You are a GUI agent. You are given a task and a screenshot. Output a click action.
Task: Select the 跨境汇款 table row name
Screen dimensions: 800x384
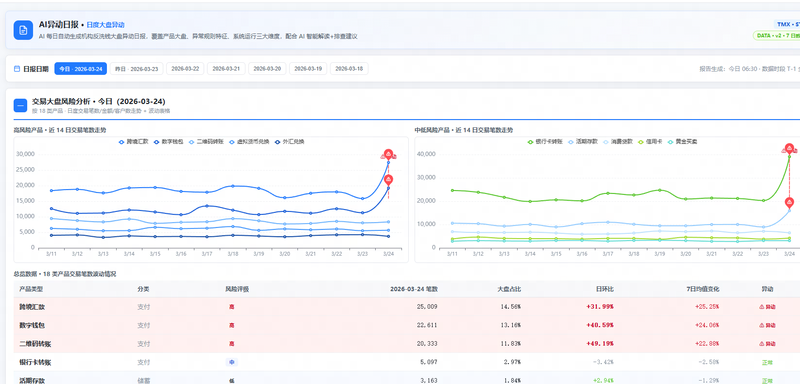[x=32, y=307]
